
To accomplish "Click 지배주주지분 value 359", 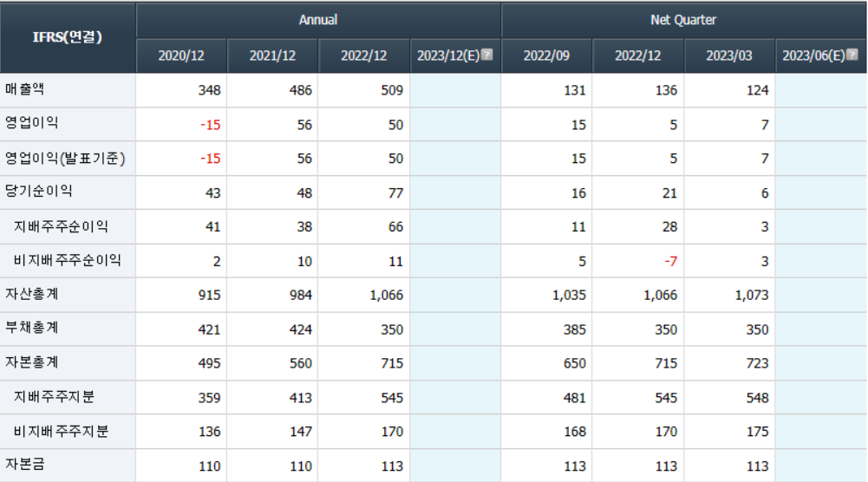I will click(210, 398).
